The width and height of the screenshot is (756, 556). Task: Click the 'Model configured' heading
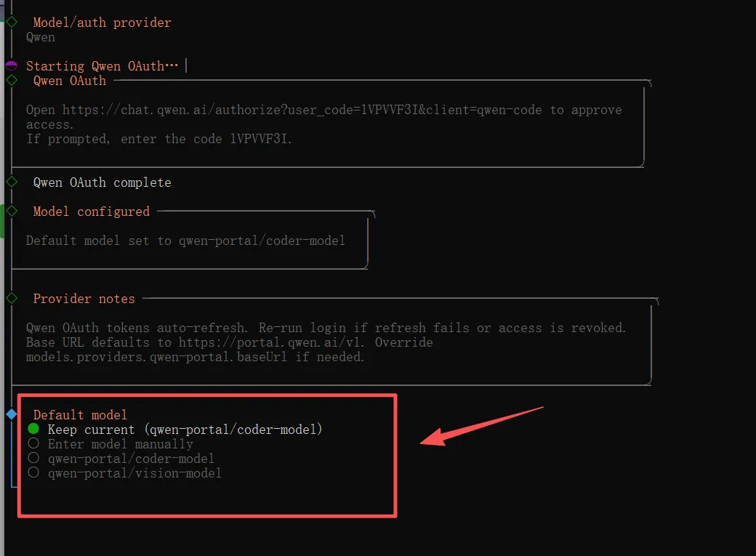click(92, 211)
